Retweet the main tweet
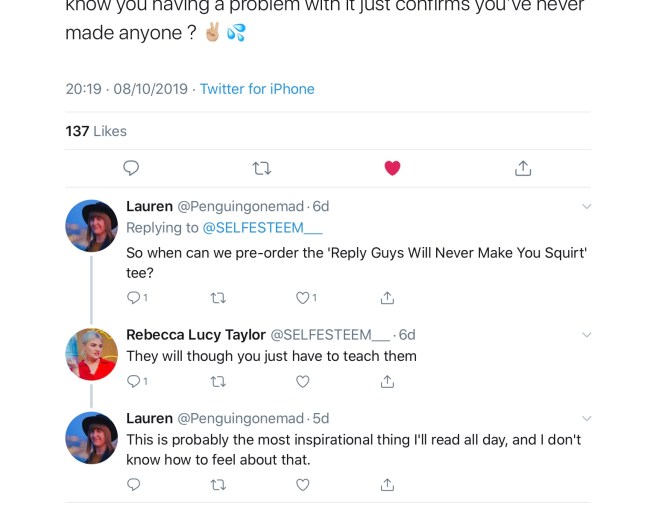 point(262,168)
